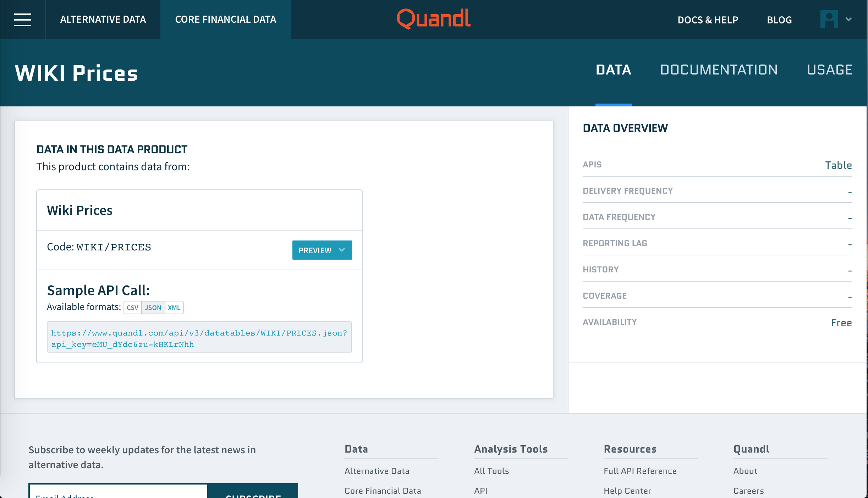Click the Email Address input field
The image size is (868, 498).
coord(118,493)
